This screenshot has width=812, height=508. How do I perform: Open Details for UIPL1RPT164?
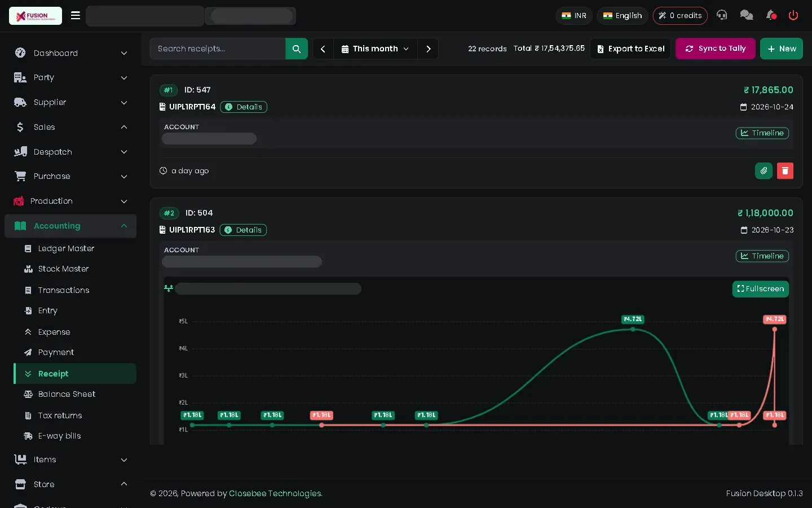point(244,107)
